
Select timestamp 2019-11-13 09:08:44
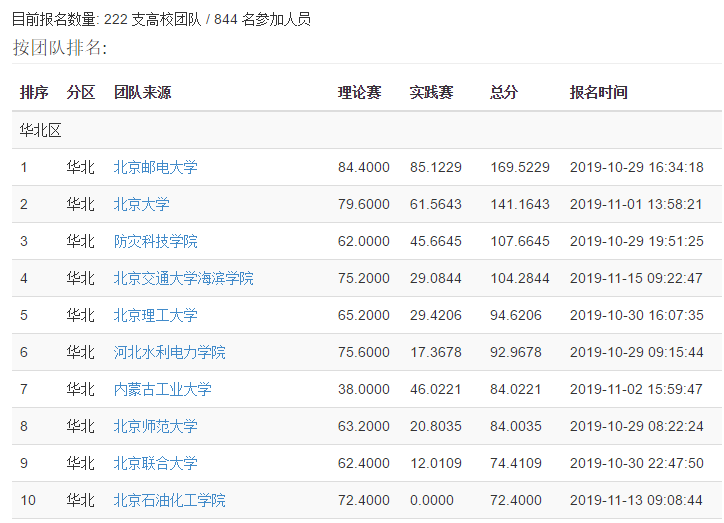pyautogui.click(x=637, y=500)
